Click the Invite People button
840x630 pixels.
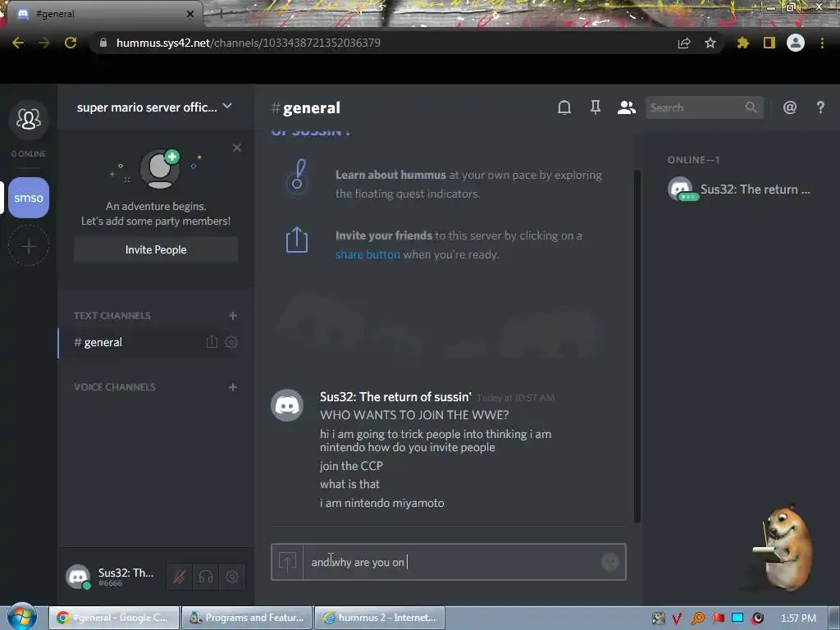coord(156,249)
